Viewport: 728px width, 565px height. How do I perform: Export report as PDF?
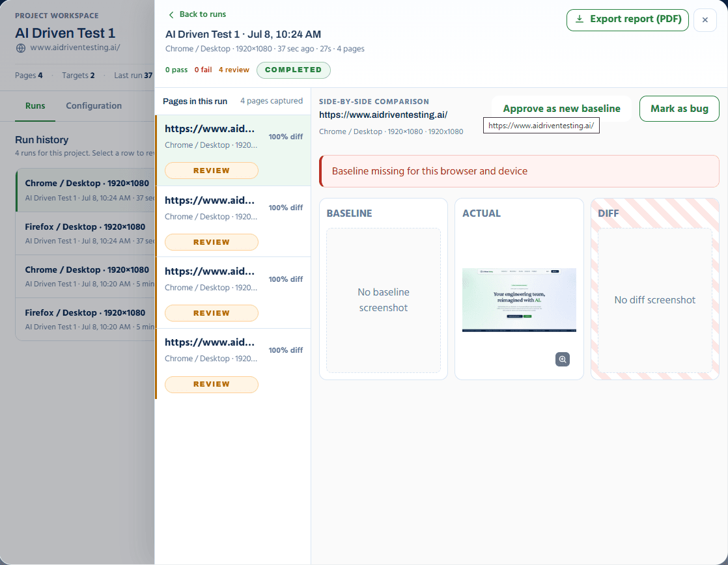[x=627, y=20]
